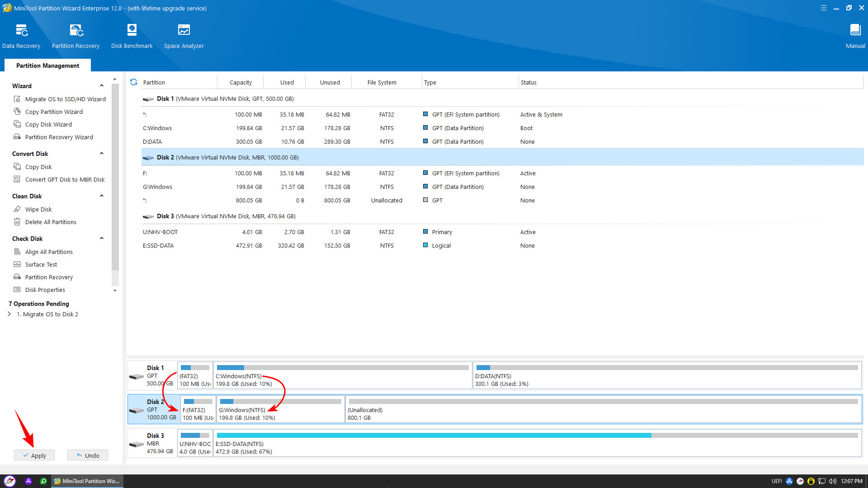Collapse the Wizard section

coord(102,86)
